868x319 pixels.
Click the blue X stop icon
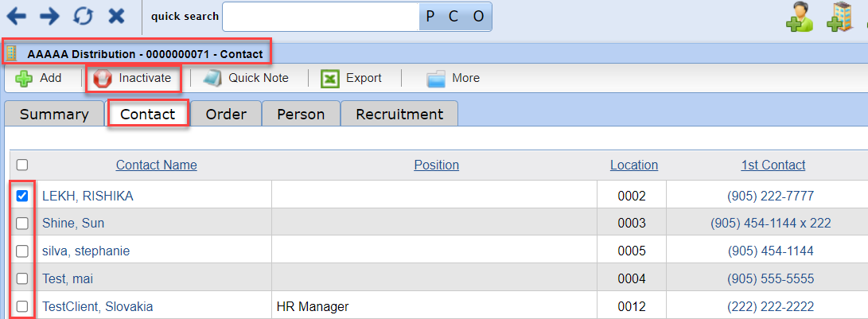(116, 16)
